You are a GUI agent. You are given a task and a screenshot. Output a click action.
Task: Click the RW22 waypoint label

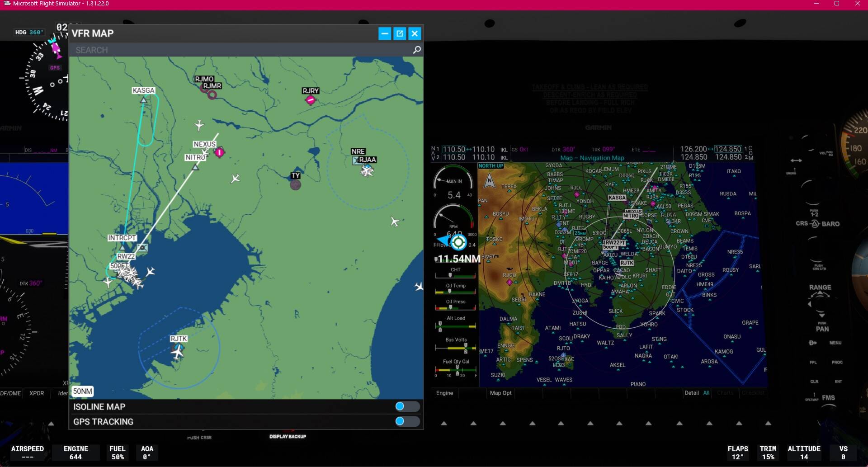(x=126, y=256)
